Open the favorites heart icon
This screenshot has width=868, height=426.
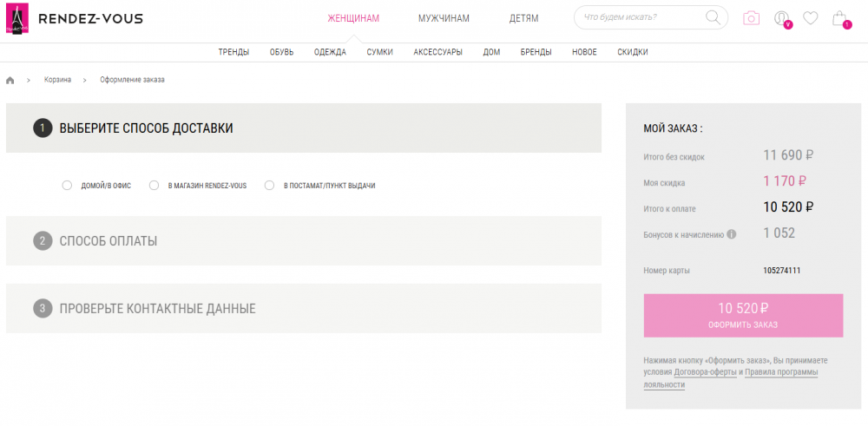point(810,17)
